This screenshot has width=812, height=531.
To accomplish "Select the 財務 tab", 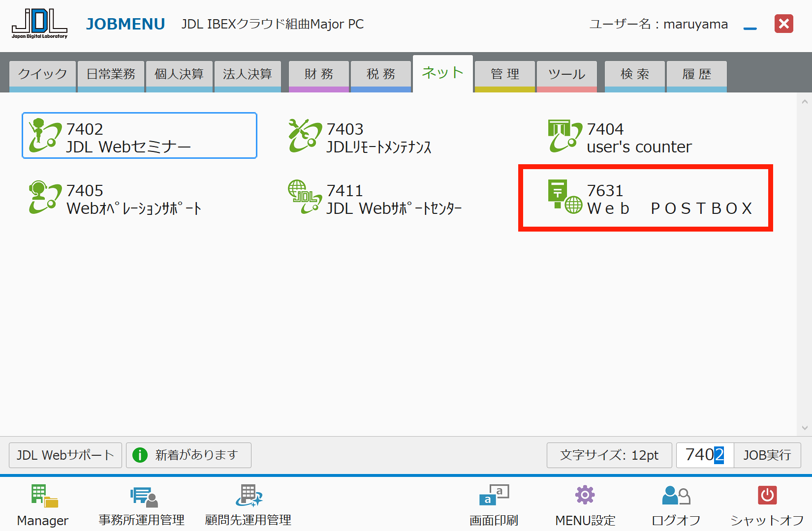I will pos(319,76).
